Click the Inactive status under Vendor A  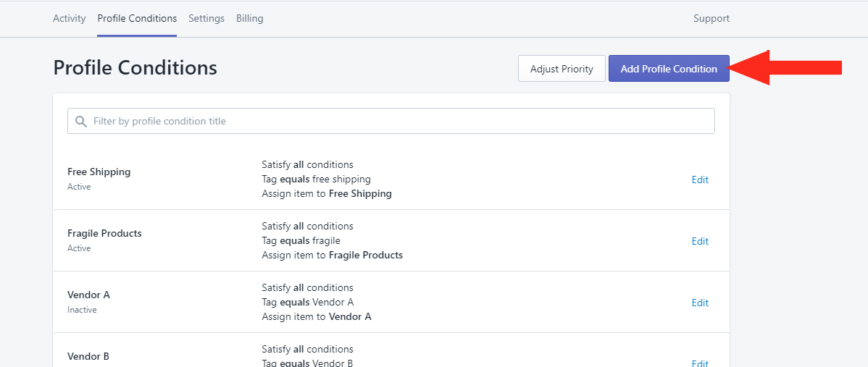tap(82, 310)
